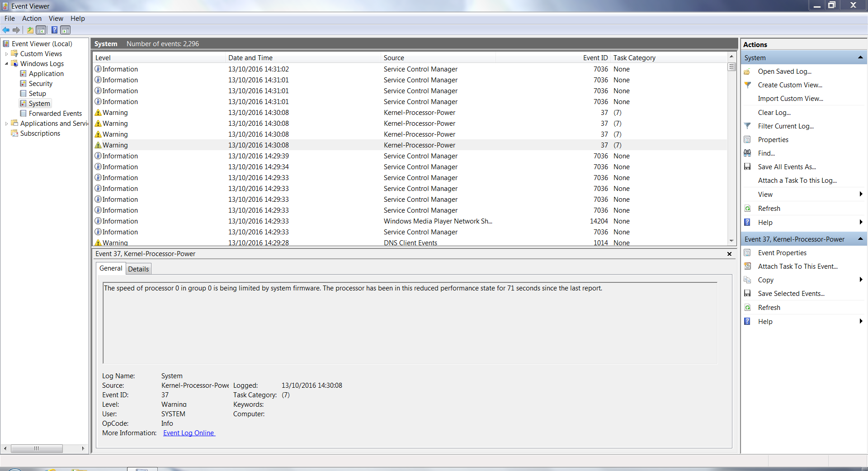
Task: Click Clear Log in Actions pane
Action: [774, 113]
